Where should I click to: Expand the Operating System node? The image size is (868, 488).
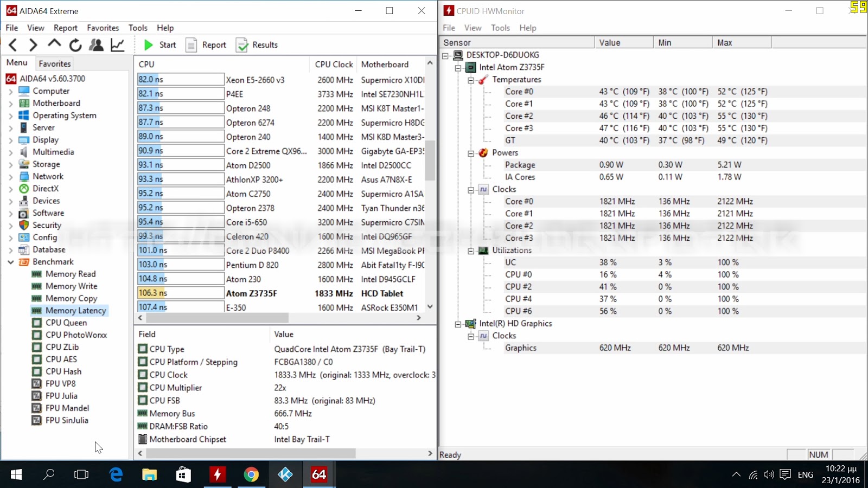10,115
